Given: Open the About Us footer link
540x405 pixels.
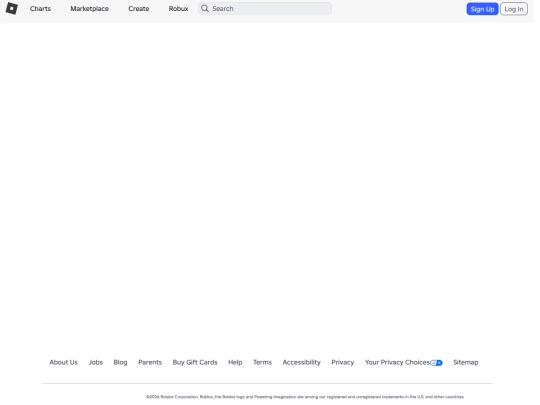Looking at the screenshot, I should tap(63, 362).
